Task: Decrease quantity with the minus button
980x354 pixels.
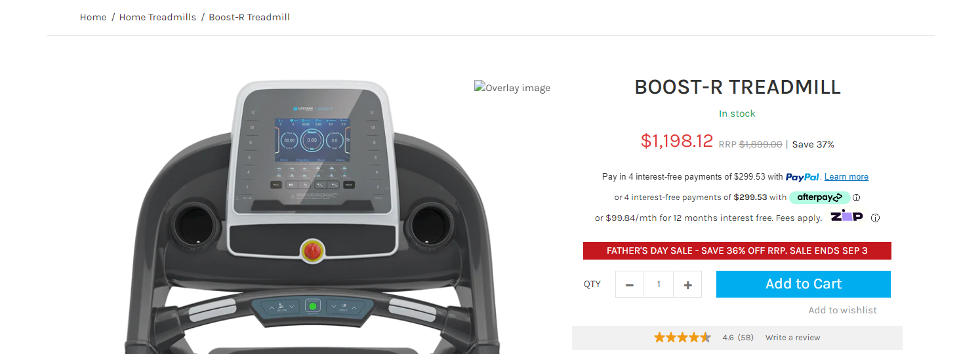Action: tap(630, 285)
